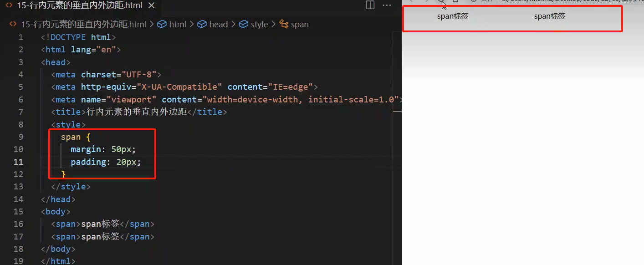
Task: Open the span breadcrumb item
Action: click(294, 24)
